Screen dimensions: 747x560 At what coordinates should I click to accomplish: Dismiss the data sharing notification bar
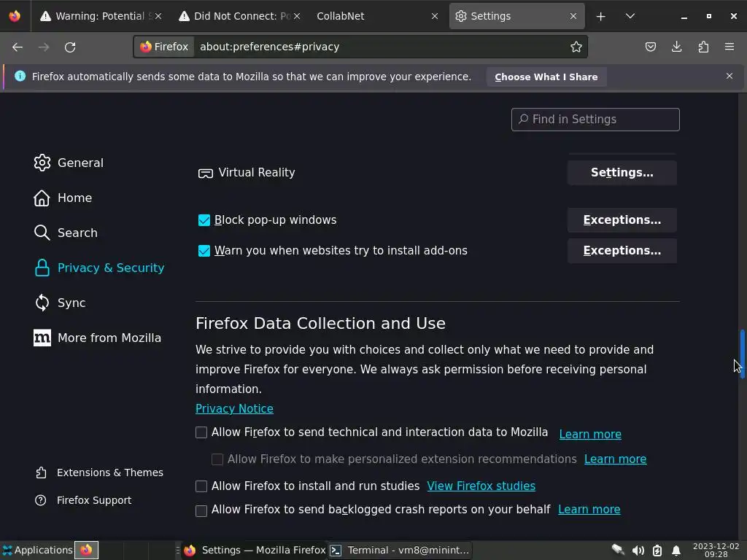tap(729, 76)
